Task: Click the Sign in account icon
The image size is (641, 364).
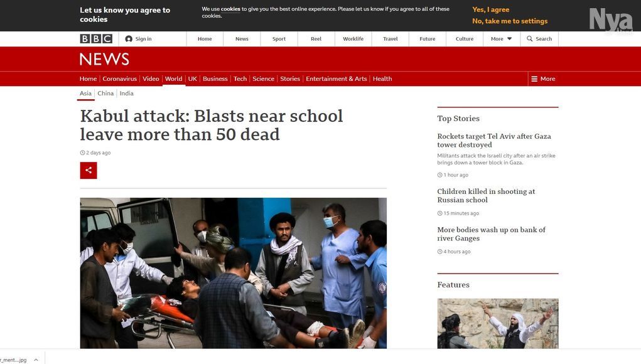Action: click(x=129, y=39)
